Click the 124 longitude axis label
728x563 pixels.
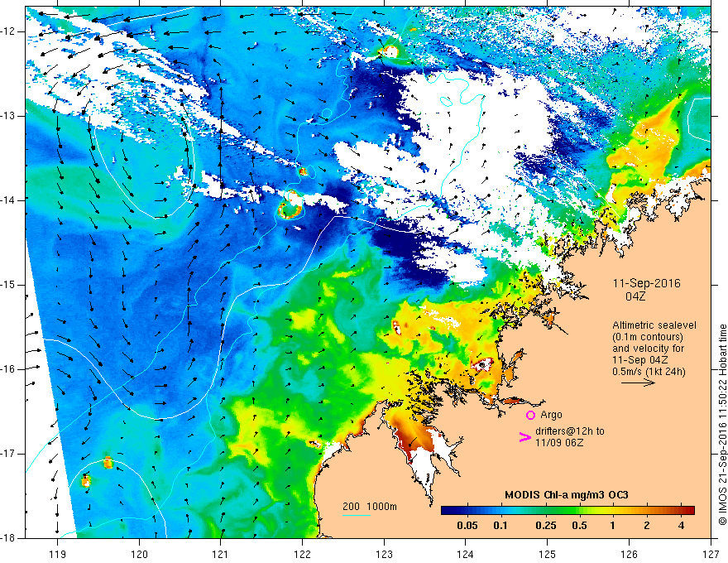[x=466, y=554]
